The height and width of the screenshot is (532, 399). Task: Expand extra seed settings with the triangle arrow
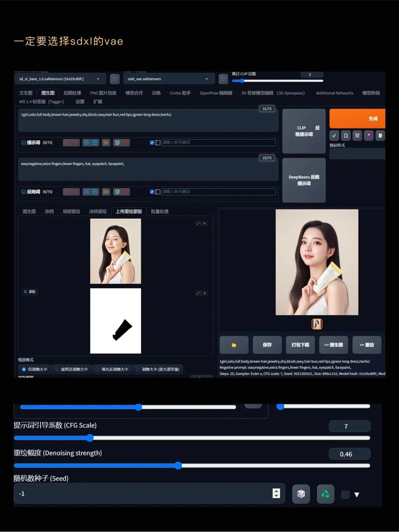[357, 495]
